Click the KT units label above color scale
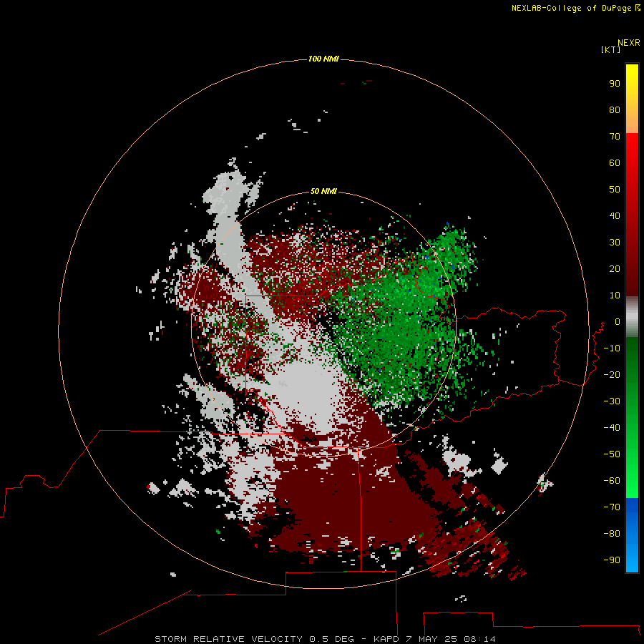This screenshot has width=644, height=644. [610, 49]
